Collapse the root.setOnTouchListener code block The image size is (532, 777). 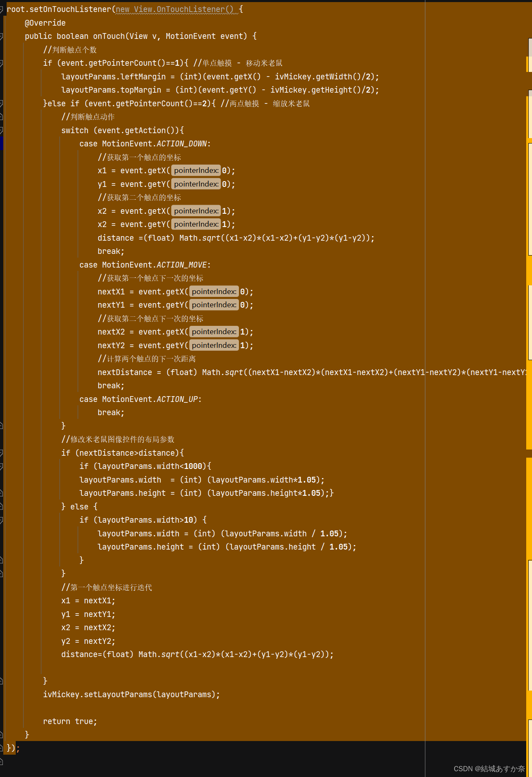click(x=1, y=9)
